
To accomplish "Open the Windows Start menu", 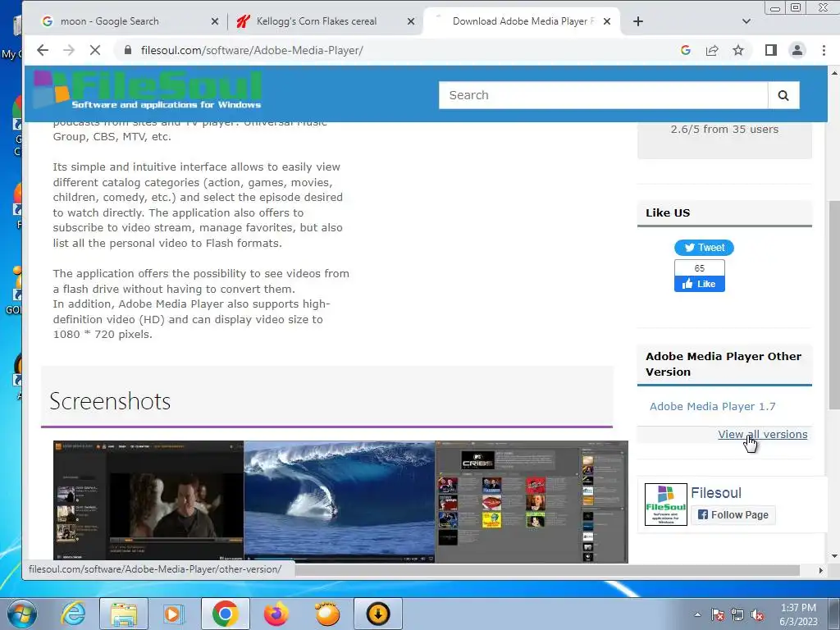I will tap(22, 614).
